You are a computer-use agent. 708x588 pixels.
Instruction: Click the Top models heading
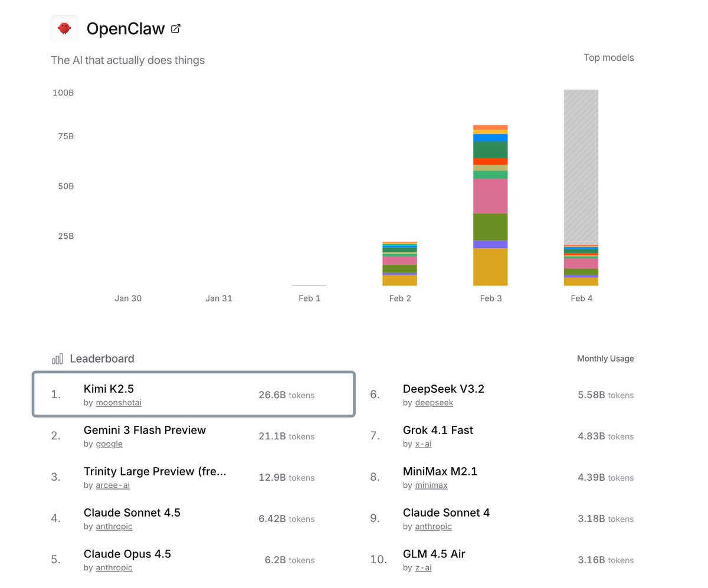[x=608, y=57]
